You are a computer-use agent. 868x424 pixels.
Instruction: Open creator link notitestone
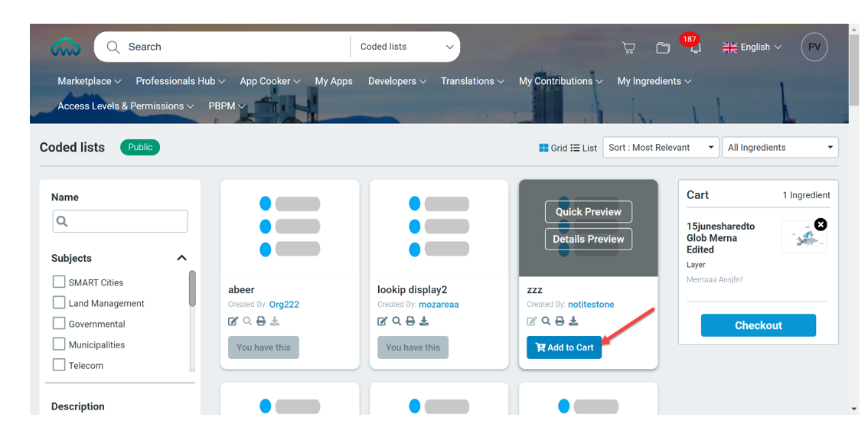click(591, 305)
